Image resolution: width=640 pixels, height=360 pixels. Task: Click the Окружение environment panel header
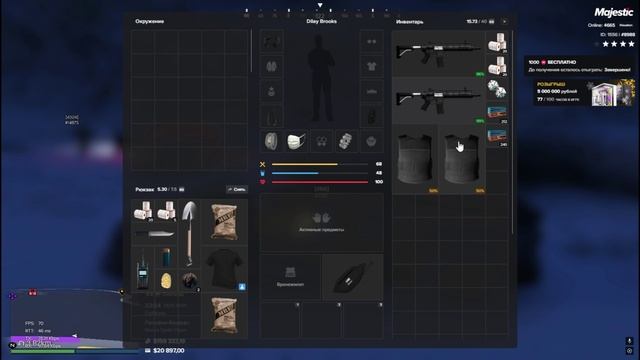pos(150,21)
